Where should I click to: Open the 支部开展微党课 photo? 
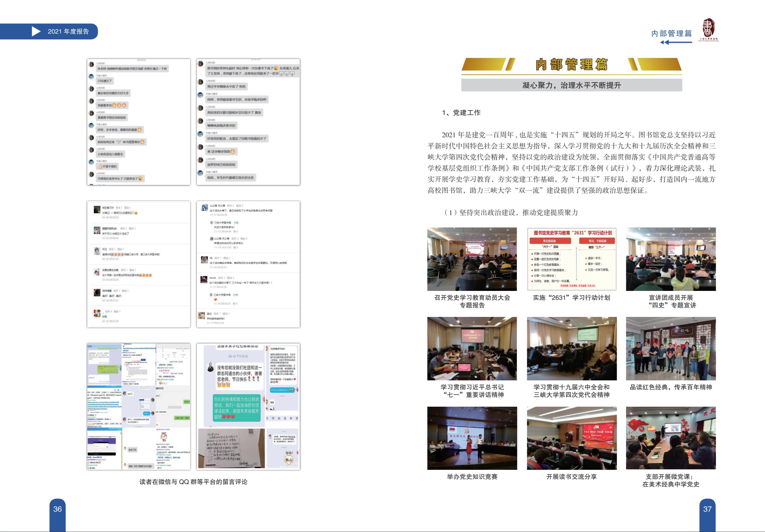point(671,438)
